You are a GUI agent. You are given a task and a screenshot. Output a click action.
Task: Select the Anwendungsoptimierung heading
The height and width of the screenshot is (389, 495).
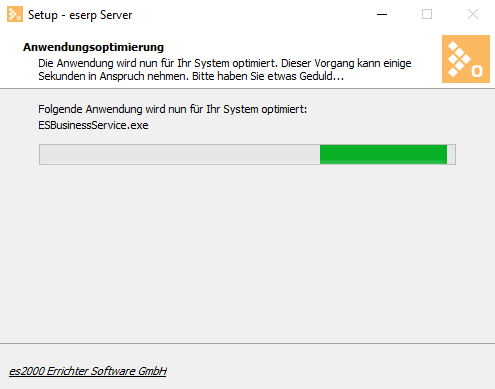point(93,47)
